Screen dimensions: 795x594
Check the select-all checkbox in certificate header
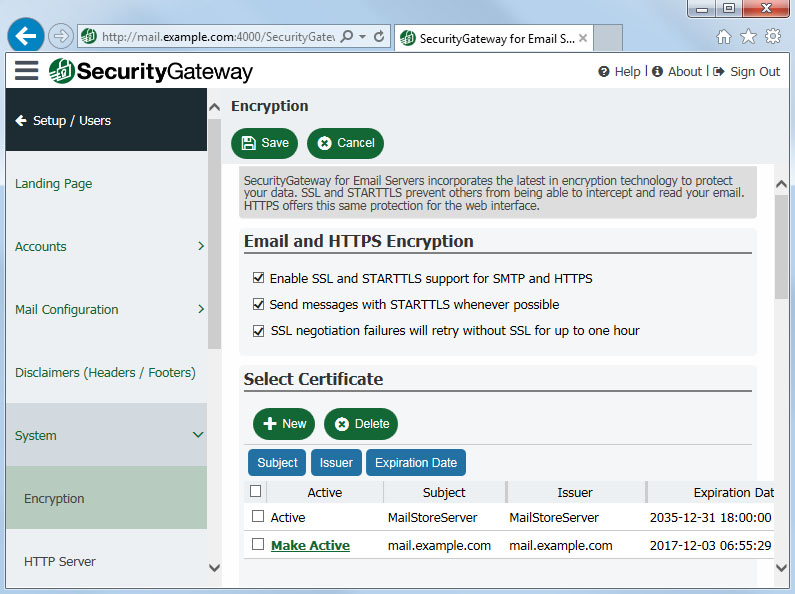click(x=256, y=491)
